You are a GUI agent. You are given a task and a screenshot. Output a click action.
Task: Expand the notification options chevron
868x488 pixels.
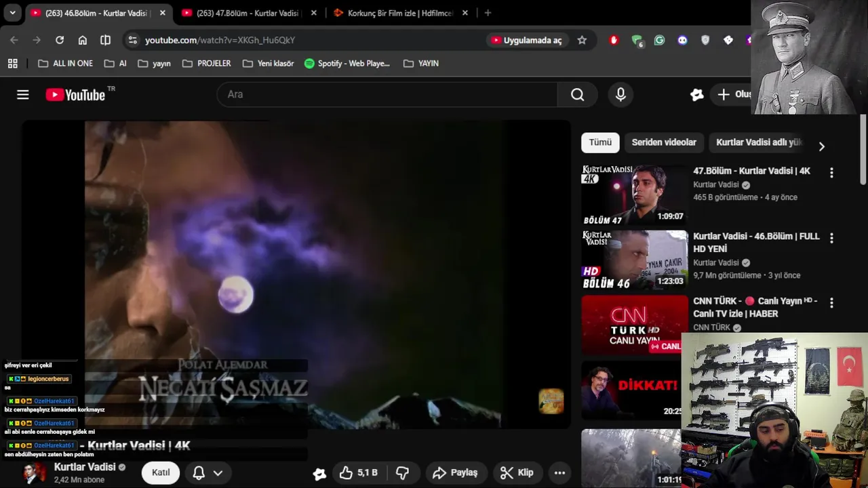(218, 473)
